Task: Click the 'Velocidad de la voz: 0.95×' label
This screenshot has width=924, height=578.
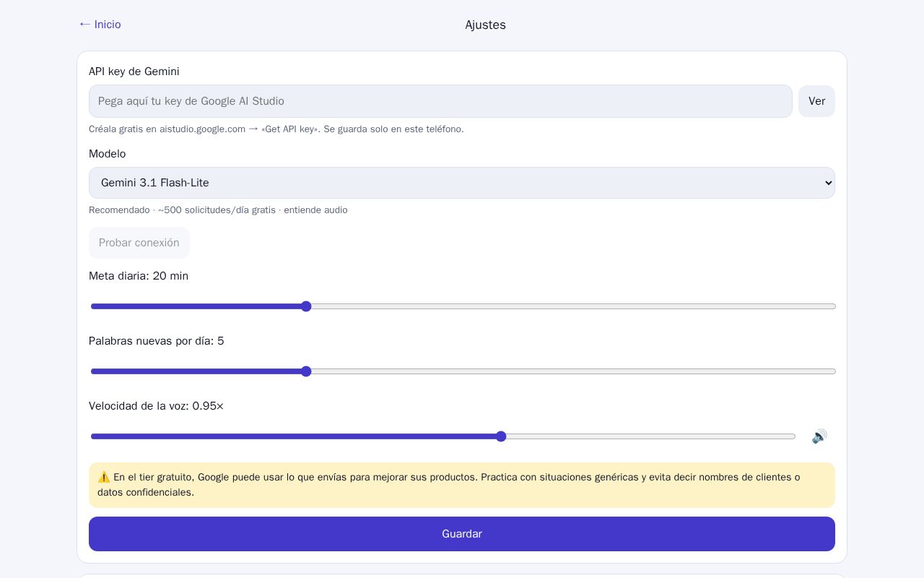Action: (156, 406)
